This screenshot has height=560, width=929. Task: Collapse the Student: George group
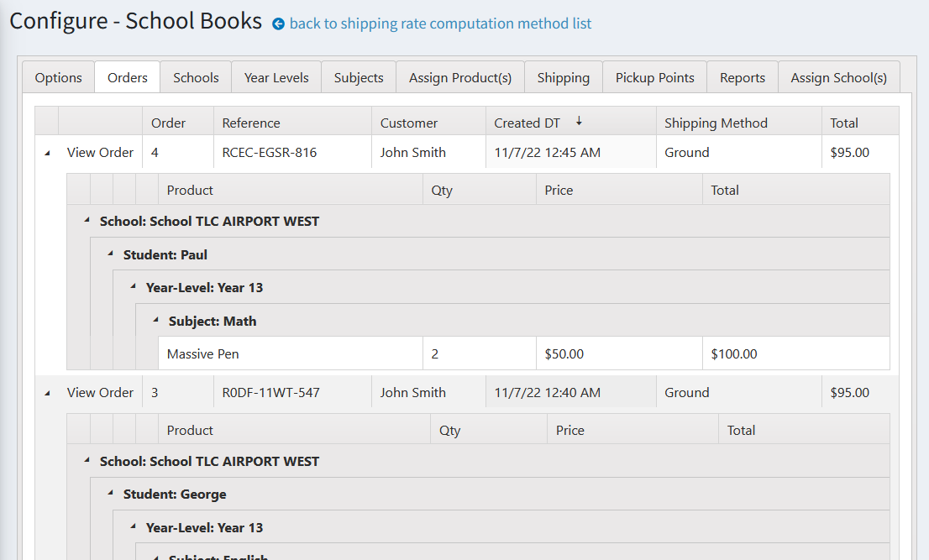110,493
